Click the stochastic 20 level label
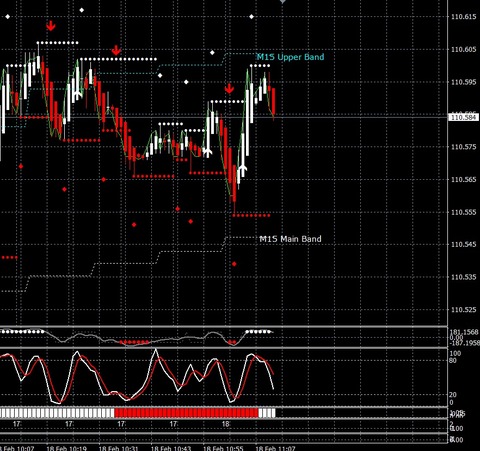 [453, 395]
